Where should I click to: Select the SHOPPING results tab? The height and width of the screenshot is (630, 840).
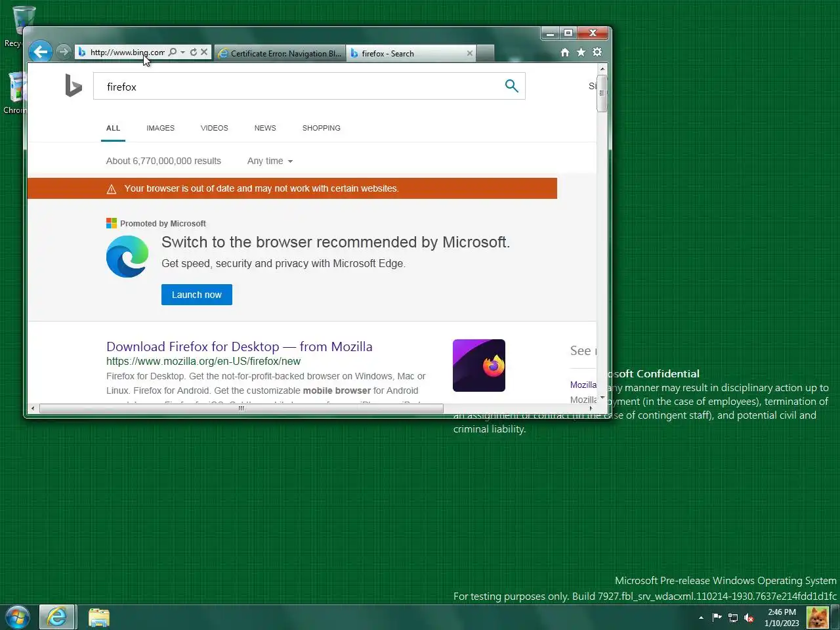click(321, 128)
